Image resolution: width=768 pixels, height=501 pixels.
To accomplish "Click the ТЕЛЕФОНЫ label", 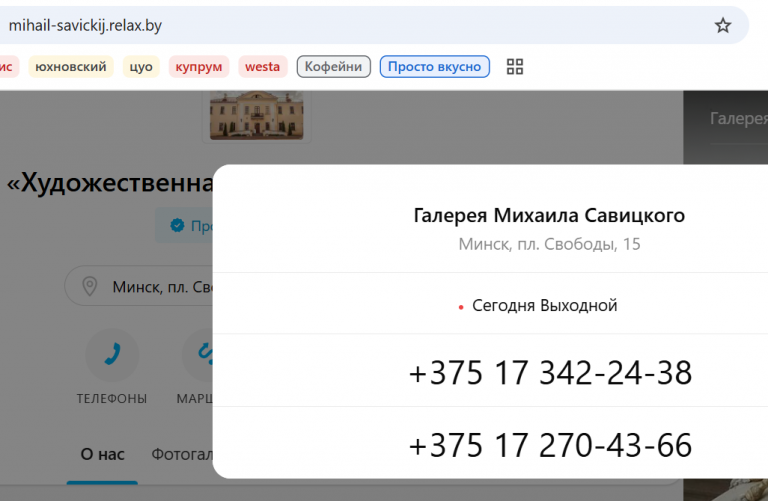I will tap(112, 399).
